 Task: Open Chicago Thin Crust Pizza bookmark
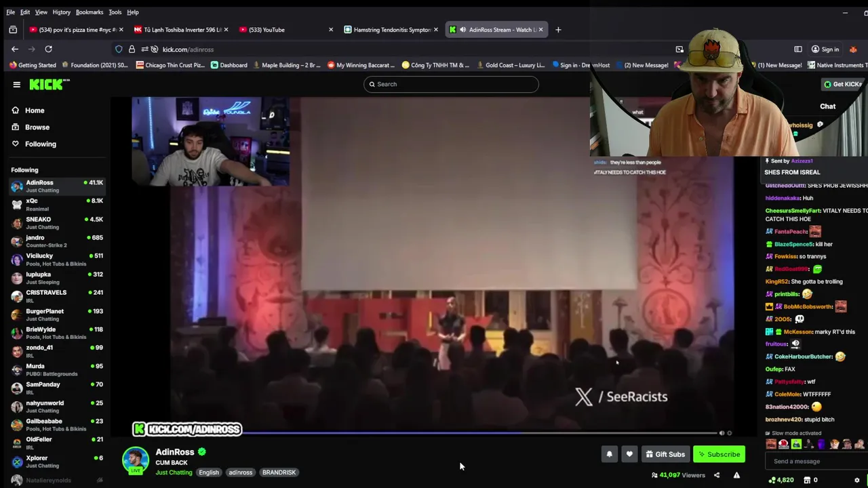(170, 65)
